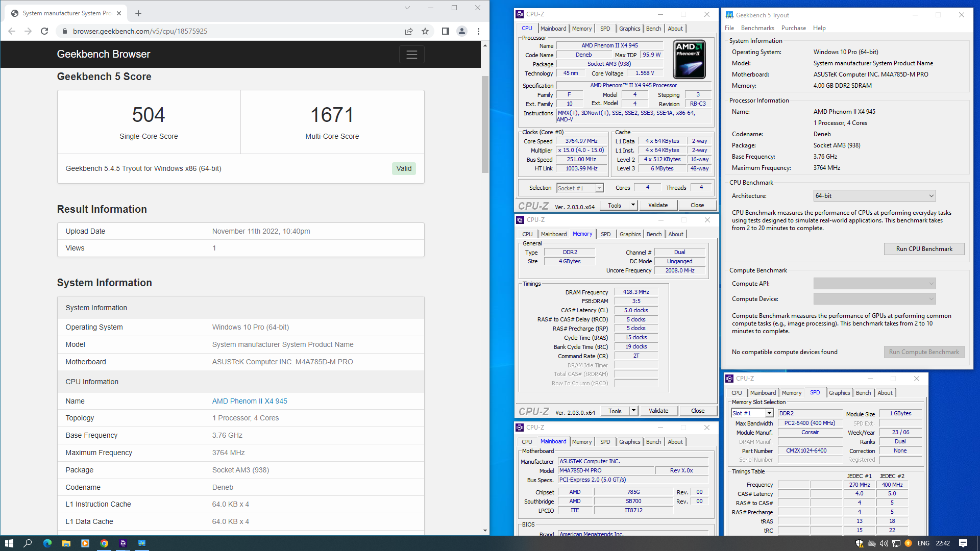Open Chrome's side panel icon
The height and width of the screenshot is (551, 980).
[445, 31]
